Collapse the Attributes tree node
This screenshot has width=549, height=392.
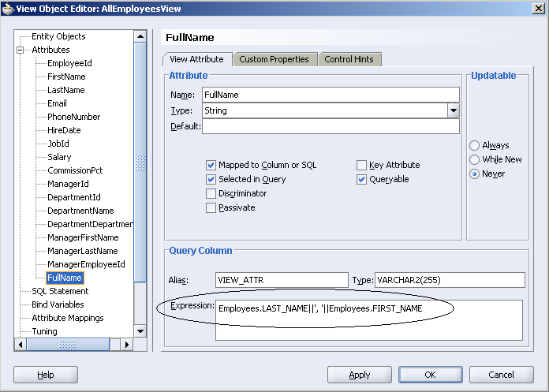(x=21, y=50)
